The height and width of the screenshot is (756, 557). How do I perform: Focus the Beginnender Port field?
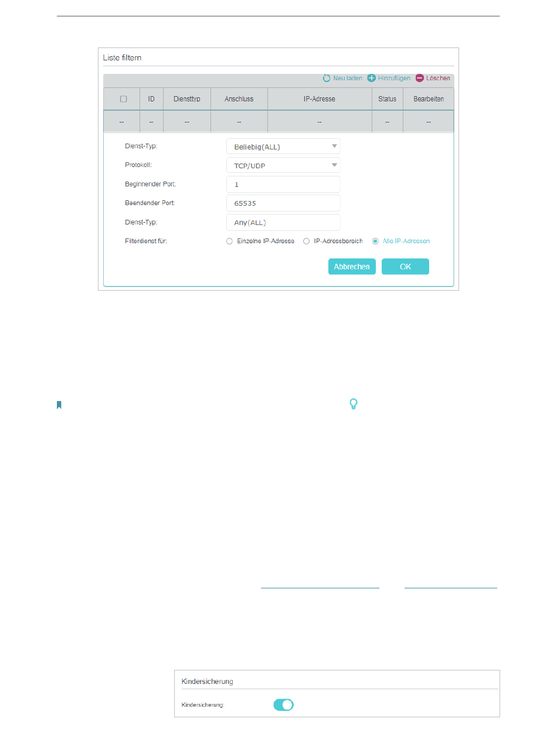tap(283, 184)
